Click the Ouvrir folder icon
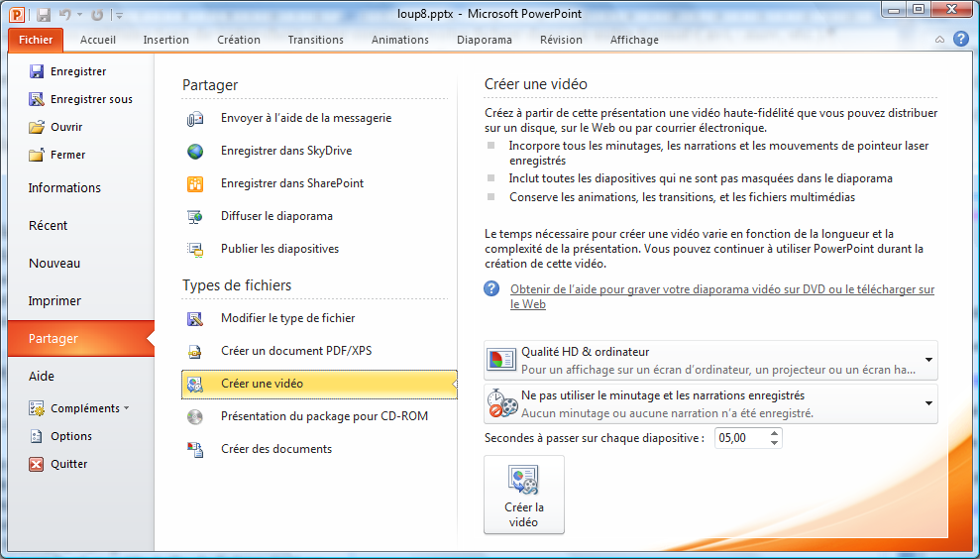 point(37,127)
